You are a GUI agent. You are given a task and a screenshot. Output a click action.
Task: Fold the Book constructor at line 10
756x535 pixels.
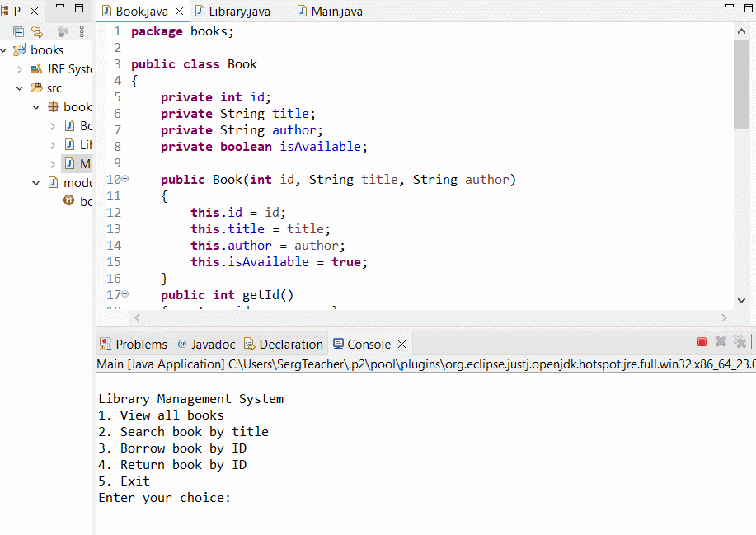[x=124, y=179]
